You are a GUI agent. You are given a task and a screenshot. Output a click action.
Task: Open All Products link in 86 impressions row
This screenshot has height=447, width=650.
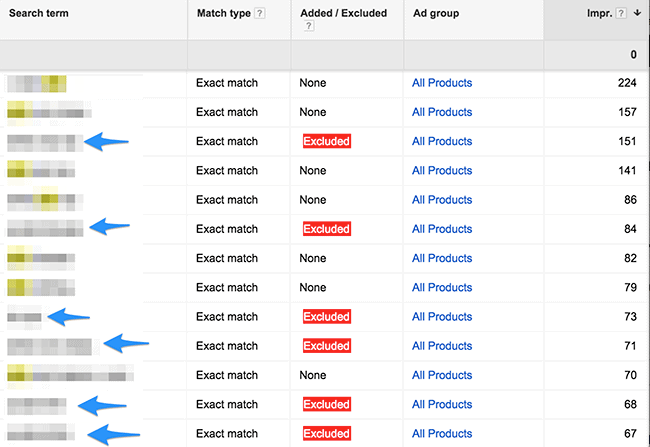tap(442, 200)
